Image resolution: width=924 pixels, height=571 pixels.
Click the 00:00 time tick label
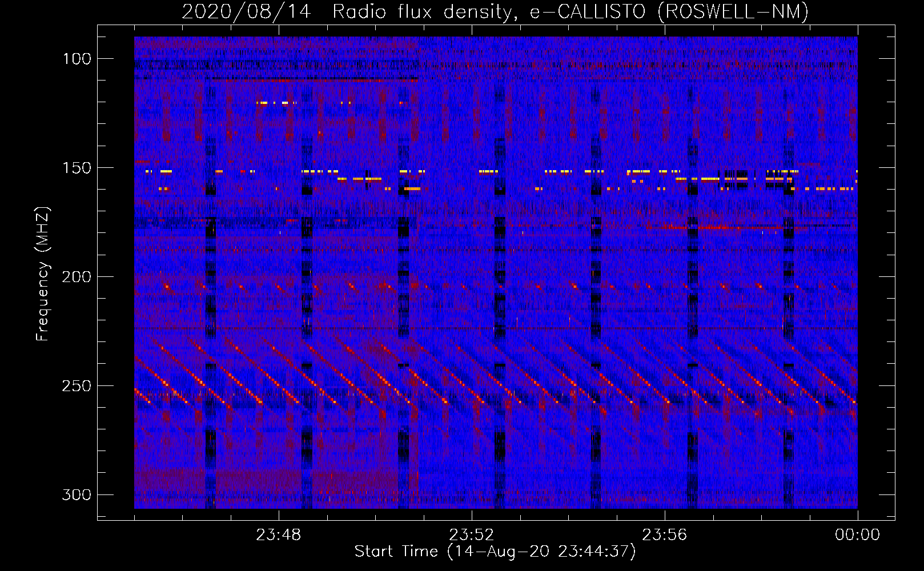pyautogui.click(x=857, y=535)
